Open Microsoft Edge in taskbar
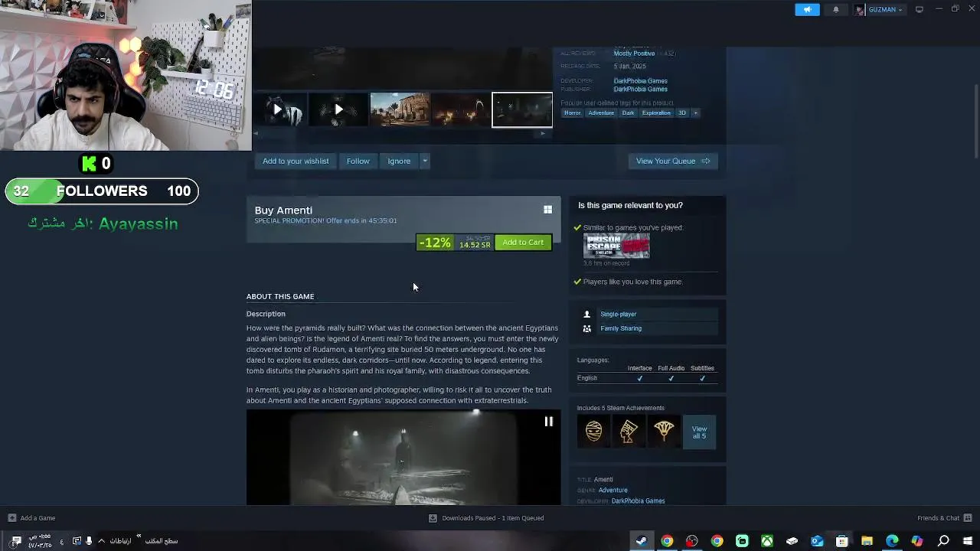 [x=892, y=541]
